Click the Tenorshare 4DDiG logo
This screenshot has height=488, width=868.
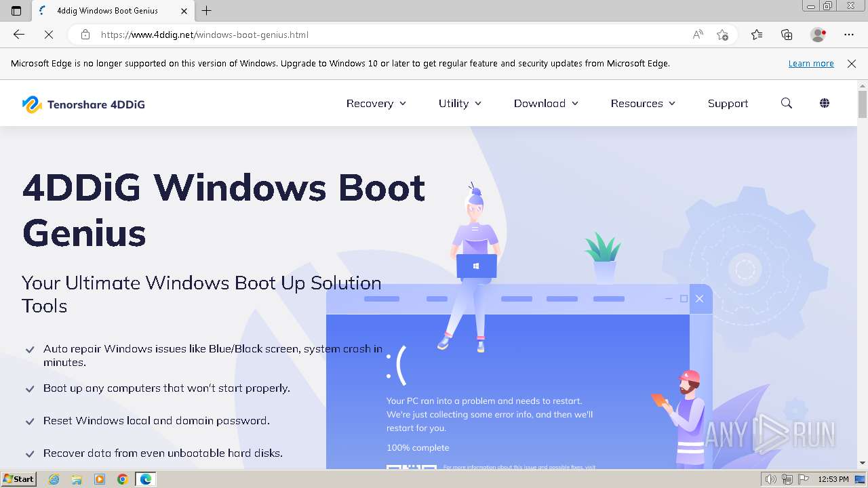83,104
